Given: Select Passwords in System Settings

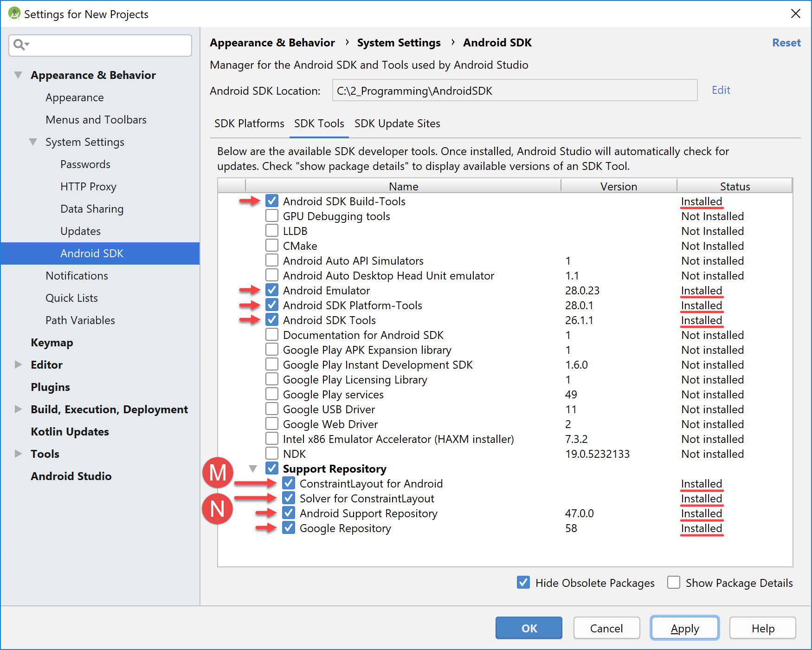Looking at the screenshot, I should pyautogui.click(x=85, y=164).
